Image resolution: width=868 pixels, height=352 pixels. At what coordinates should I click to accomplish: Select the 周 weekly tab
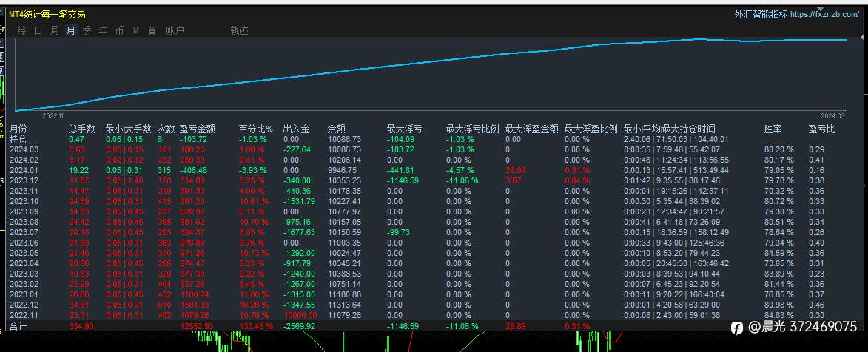(55, 31)
